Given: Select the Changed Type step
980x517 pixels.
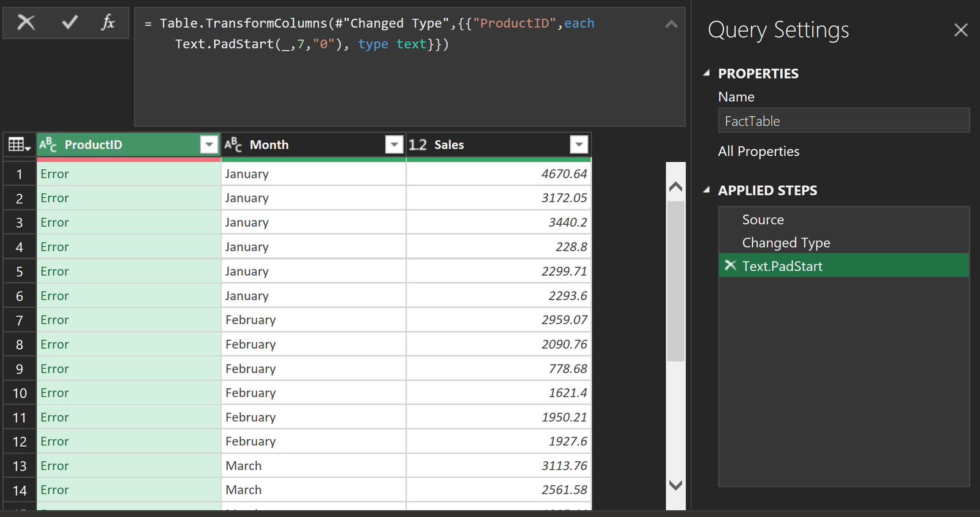Looking at the screenshot, I should (x=786, y=243).
